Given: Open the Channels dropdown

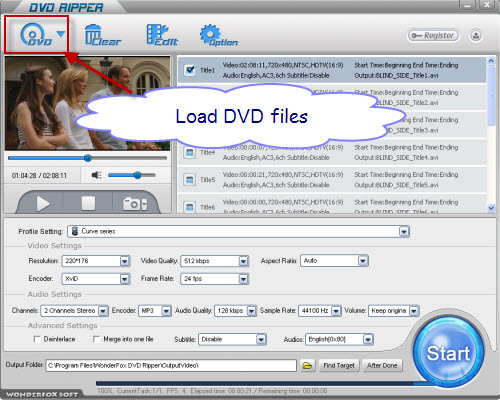Looking at the screenshot, I should click(x=103, y=311).
